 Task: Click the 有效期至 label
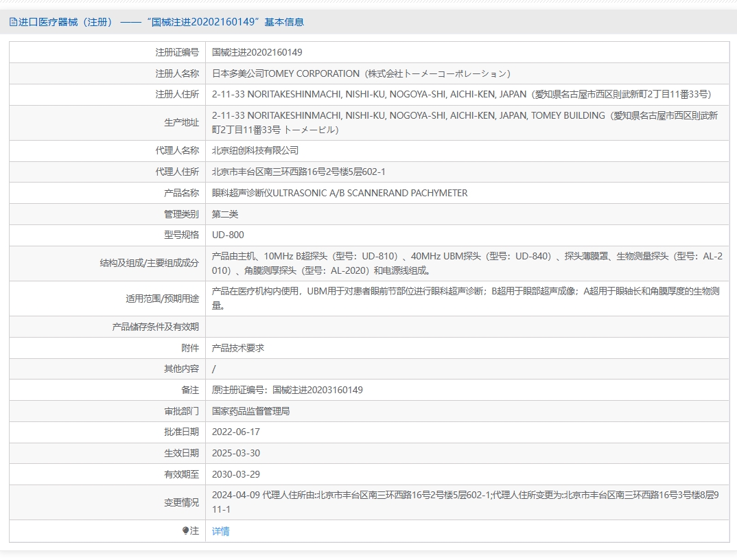tap(181, 474)
